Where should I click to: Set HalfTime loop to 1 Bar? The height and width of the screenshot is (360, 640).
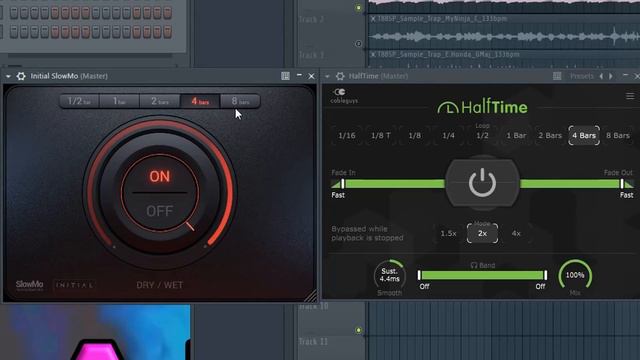coord(516,136)
